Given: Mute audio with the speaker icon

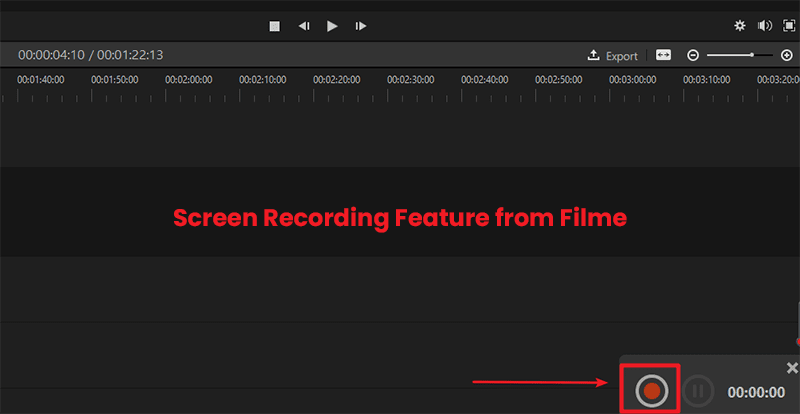Looking at the screenshot, I should (x=764, y=26).
